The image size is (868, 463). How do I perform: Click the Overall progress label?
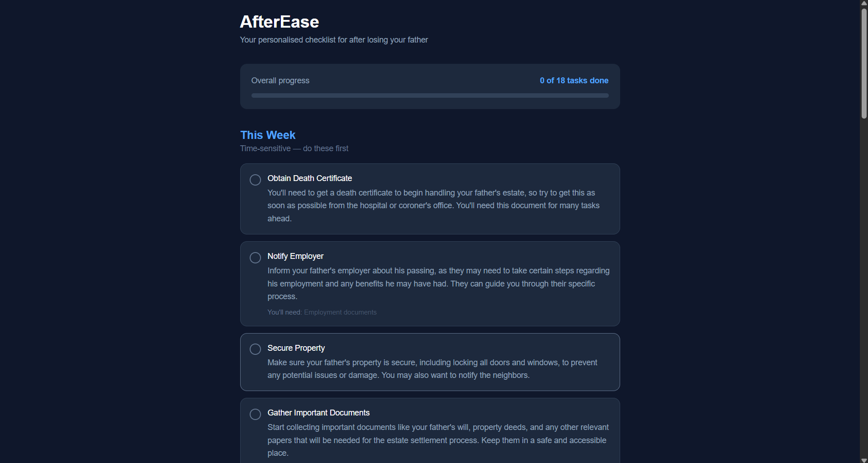280,81
